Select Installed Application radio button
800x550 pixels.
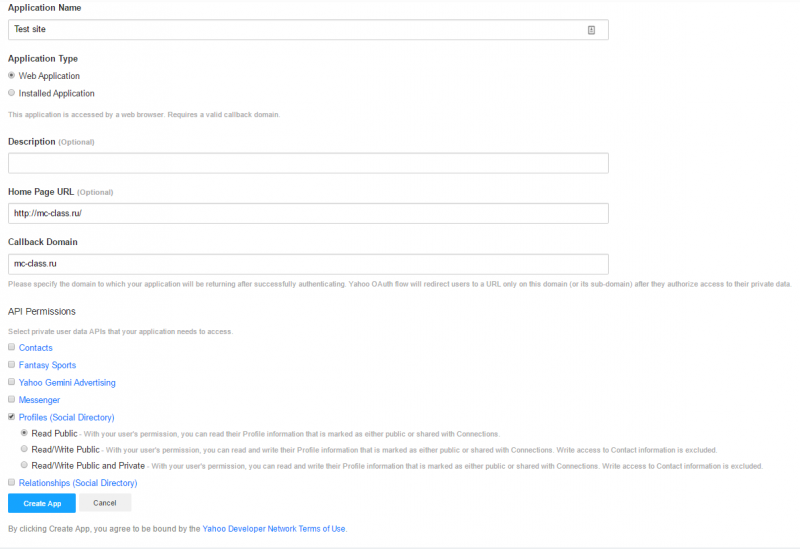coord(11,93)
